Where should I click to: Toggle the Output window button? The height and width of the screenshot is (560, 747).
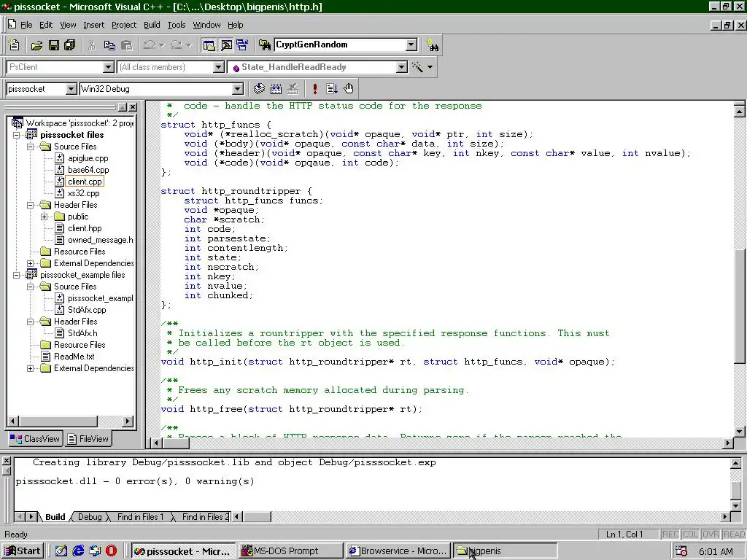pos(226,45)
